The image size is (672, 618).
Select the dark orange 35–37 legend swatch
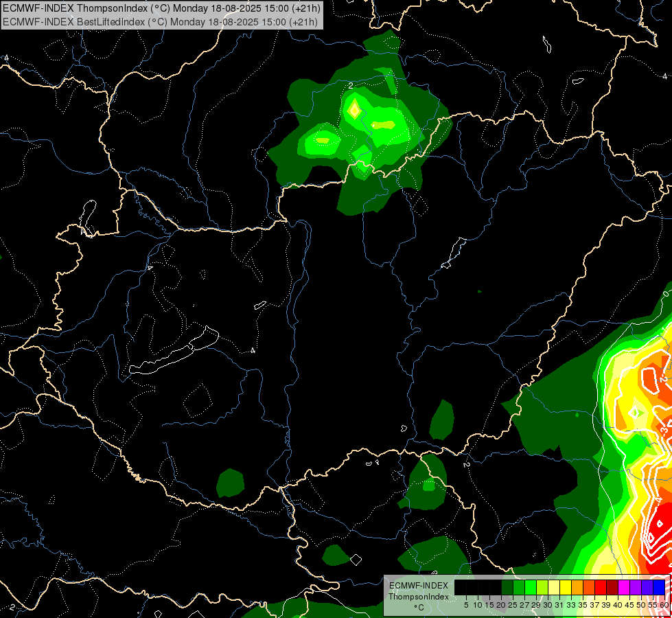589,588
